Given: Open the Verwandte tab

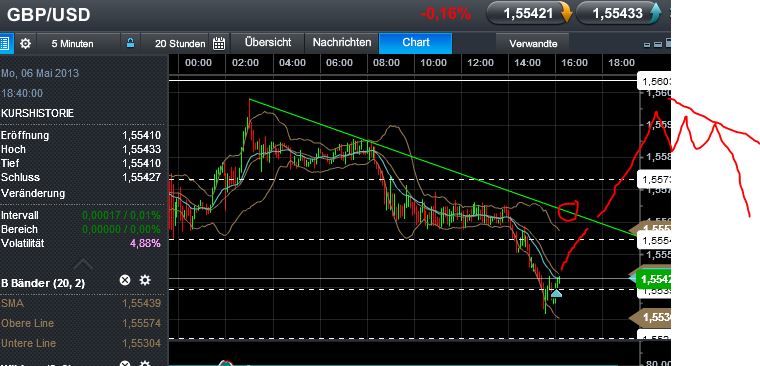Looking at the screenshot, I should [533, 44].
